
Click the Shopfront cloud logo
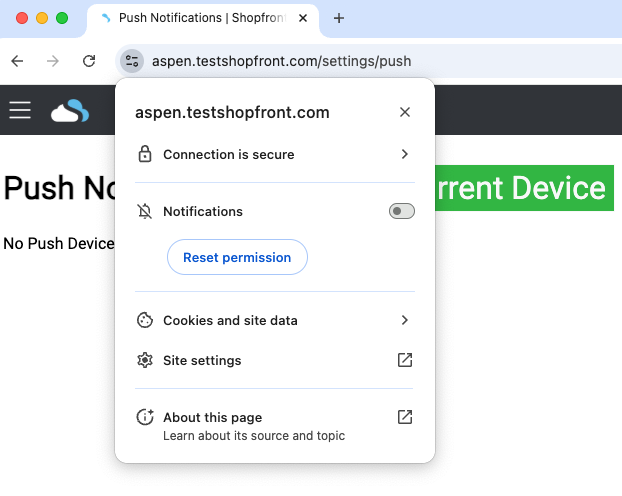tap(70, 111)
